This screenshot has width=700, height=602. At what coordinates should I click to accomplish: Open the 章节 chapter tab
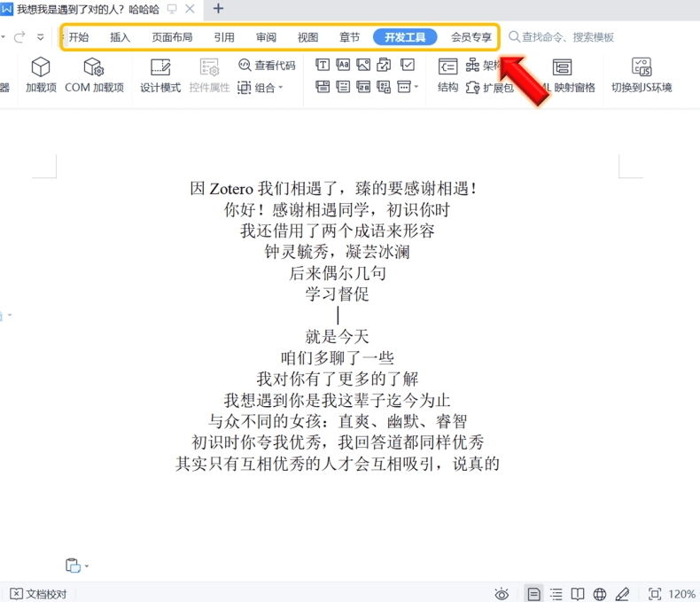tap(349, 37)
